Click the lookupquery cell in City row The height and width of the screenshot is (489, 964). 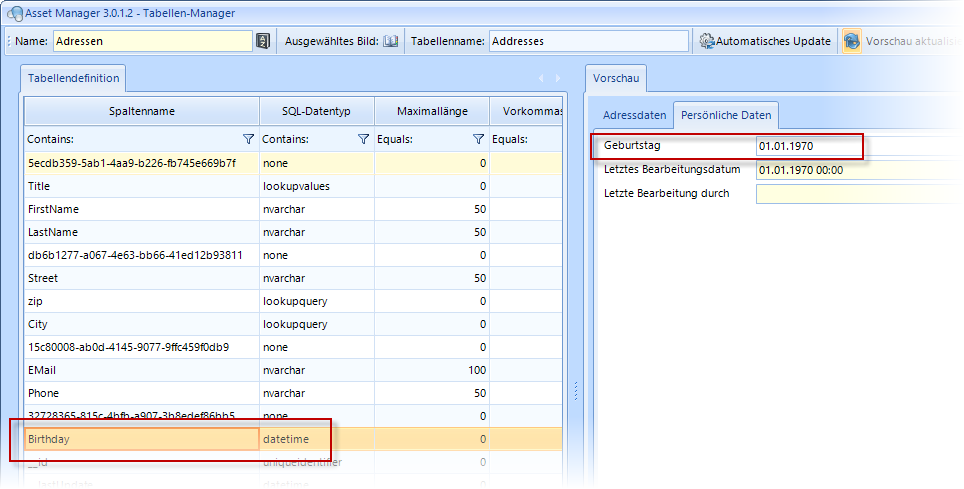317,324
